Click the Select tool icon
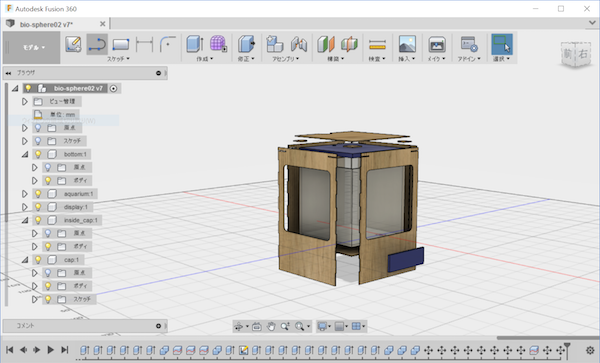The image size is (600, 363). (502, 44)
